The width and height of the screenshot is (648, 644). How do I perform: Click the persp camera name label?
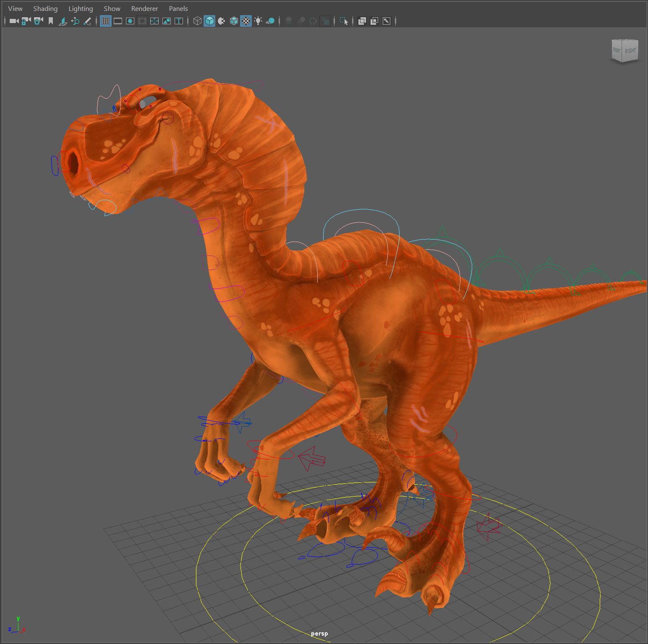click(319, 634)
